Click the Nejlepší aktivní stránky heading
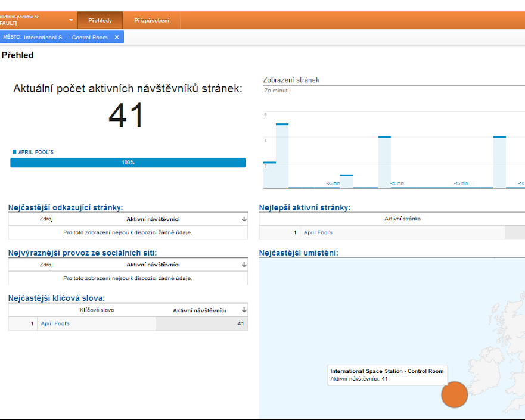The width and height of the screenshot is (525, 420). click(x=305, y=207)
